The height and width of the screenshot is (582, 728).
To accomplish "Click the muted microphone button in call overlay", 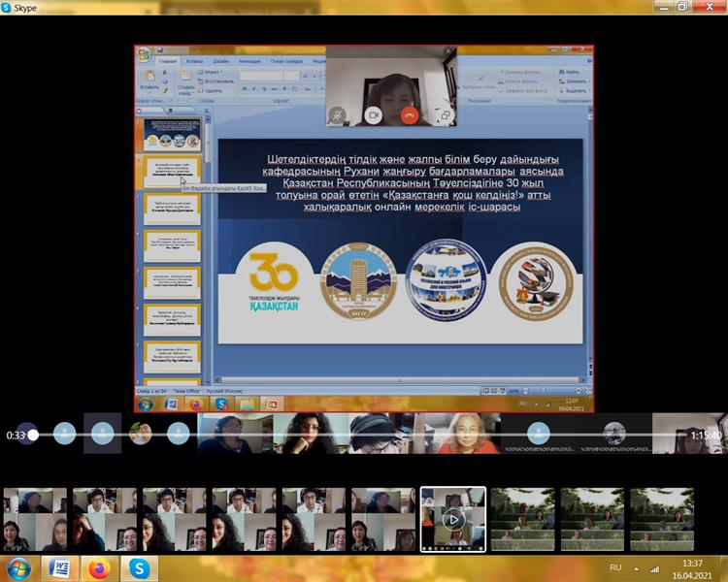I will click(338, 114).
